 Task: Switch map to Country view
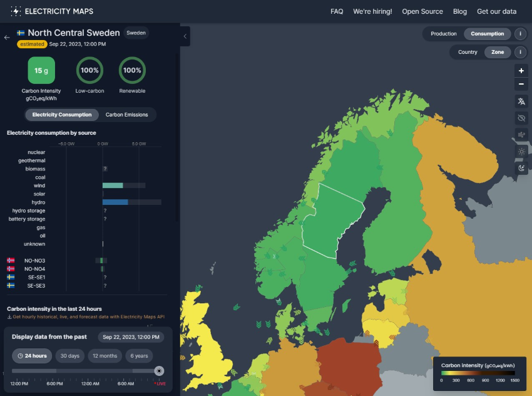point(468,52)
